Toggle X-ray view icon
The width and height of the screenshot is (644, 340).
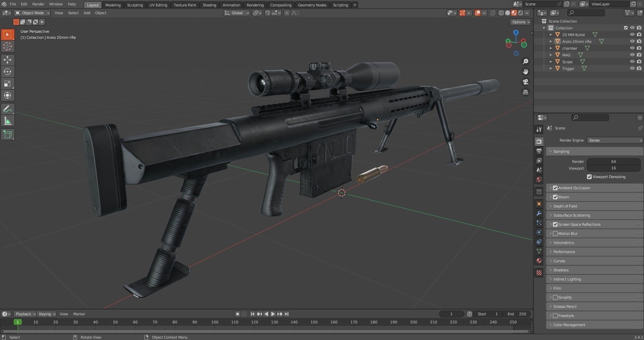492,13
